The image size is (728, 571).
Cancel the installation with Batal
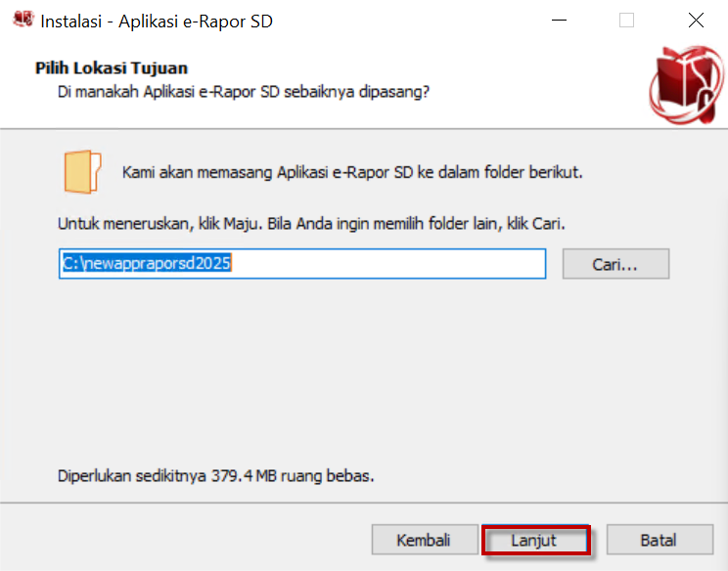658,540
